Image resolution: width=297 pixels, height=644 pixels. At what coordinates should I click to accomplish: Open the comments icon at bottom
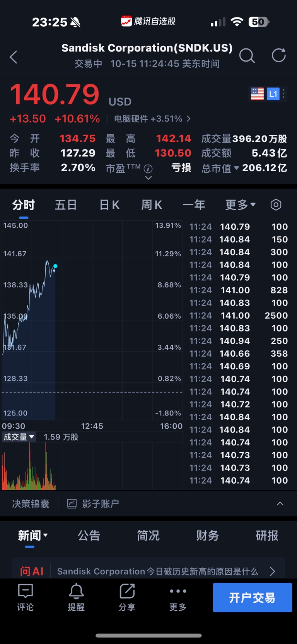26,597
